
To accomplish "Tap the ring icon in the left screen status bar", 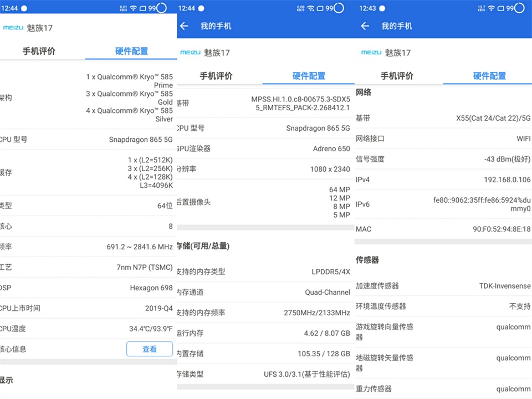I will click(x=162, y=8).
